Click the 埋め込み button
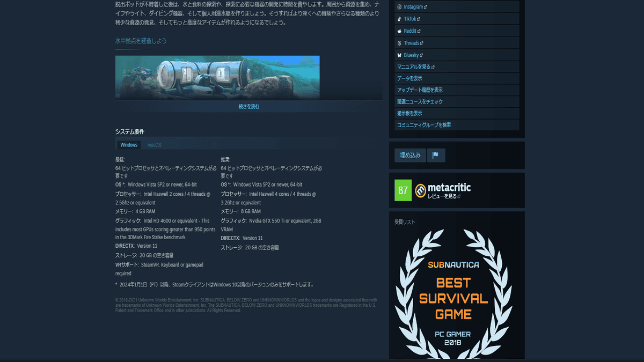This screenshot has height=362, width=644. 410,156
